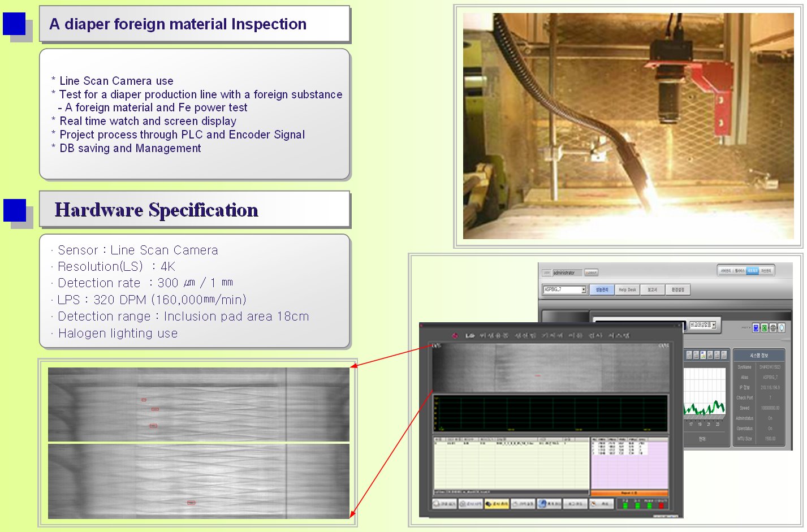Click the orange Report bar
This screenshot has width=807, height=532.
tap(629, 493)
